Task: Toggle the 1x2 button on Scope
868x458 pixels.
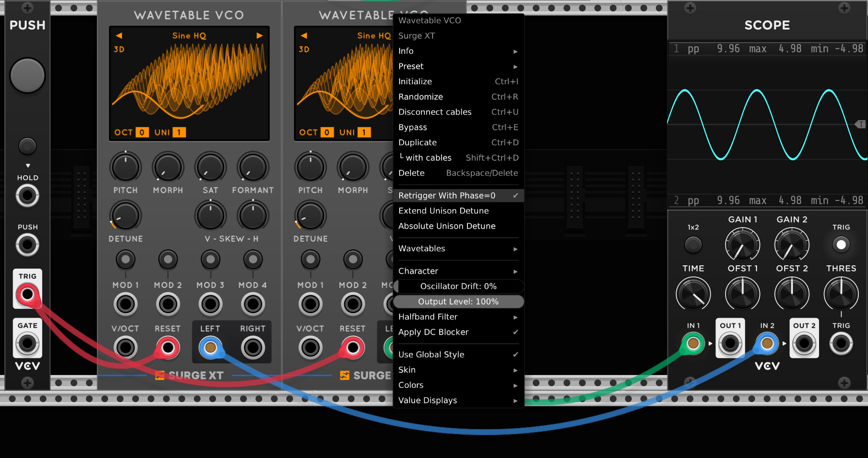Action: click(x=693, y=244)
